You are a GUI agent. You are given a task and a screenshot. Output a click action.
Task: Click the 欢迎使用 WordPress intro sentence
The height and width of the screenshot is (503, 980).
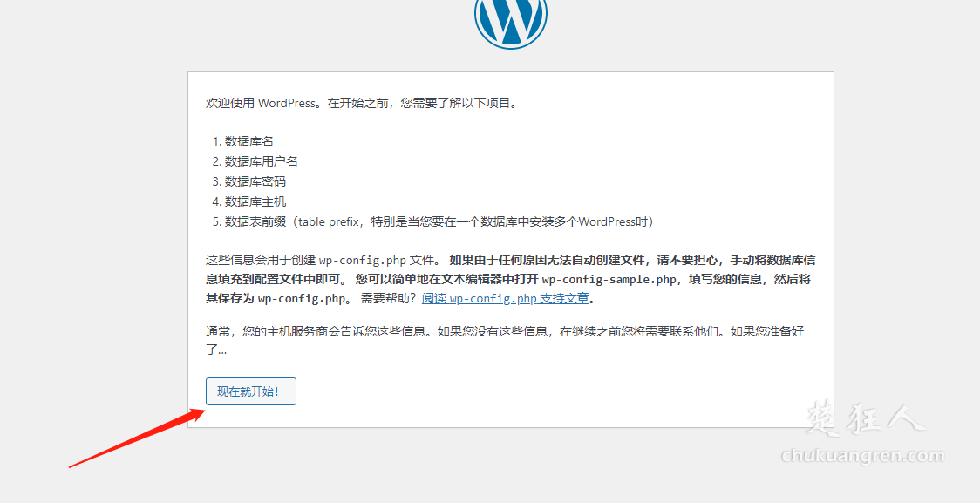362,103
